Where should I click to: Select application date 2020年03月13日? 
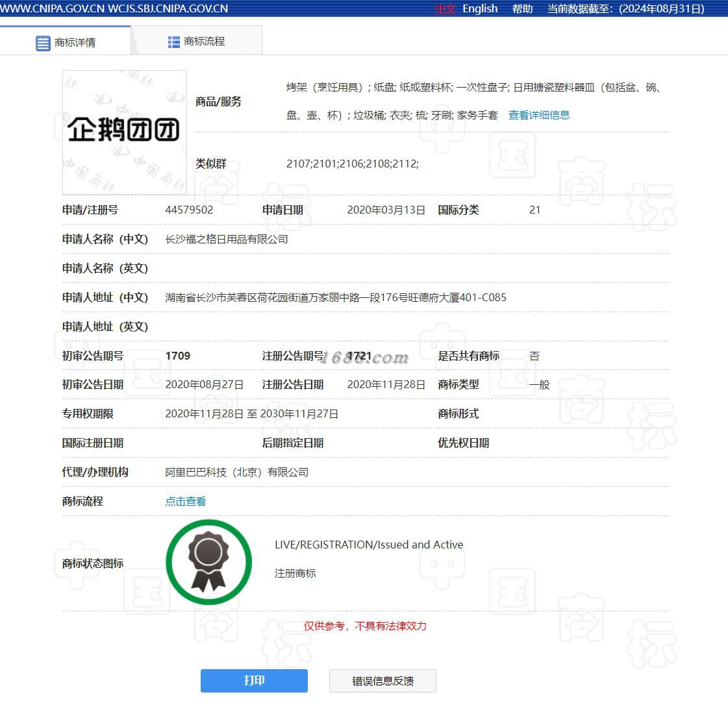coord(386,210)
